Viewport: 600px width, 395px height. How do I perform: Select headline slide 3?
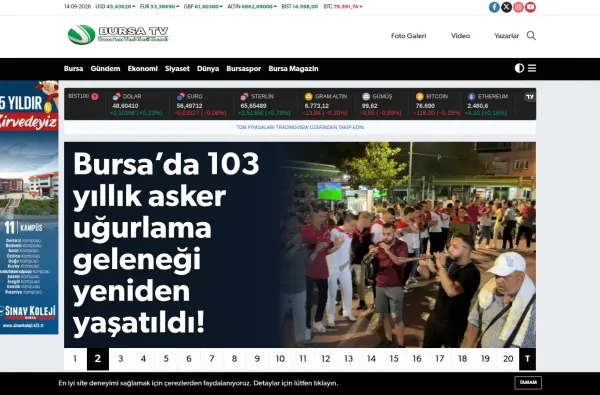121,359
